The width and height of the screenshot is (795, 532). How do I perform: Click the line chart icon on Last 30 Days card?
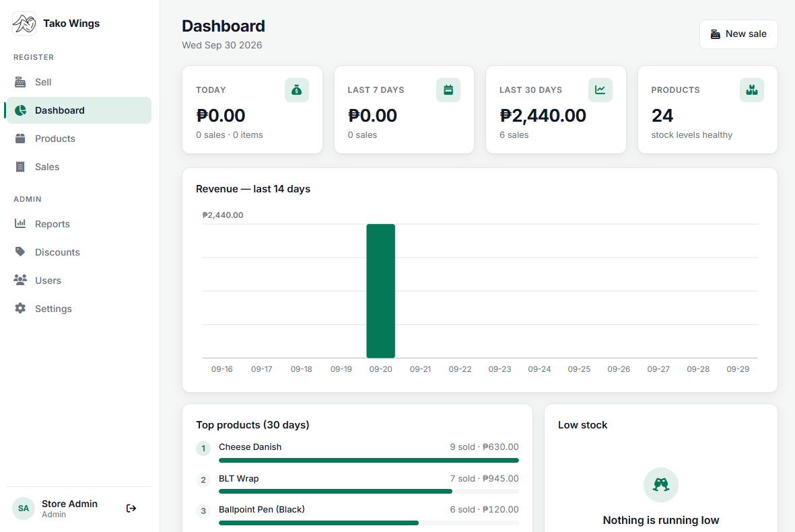pyautogui.click(x=600, y=90)
